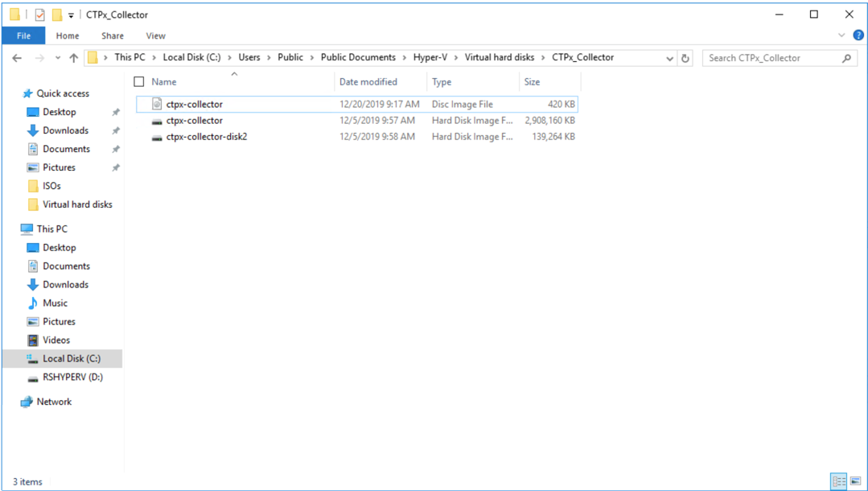Go up one folder level
Screen dimensions: 868x491
[74, 58]
